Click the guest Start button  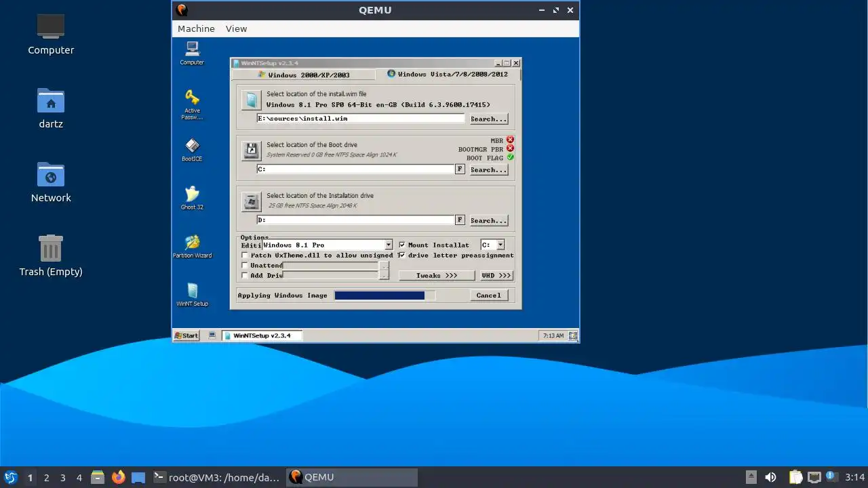(x=186, y=335)
